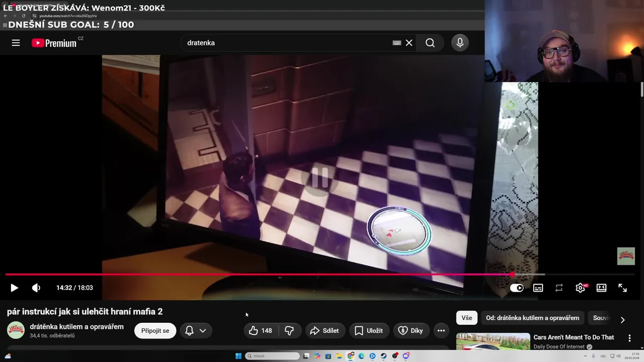Click video time display 14:32 / 18:03

(74, 288)
